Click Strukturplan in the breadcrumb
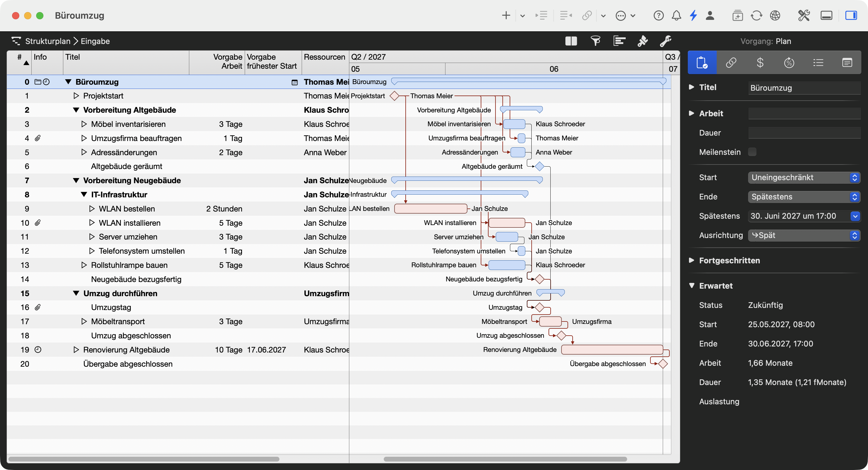The width and height of the screenshot is (868, 470). click(48, 41)
